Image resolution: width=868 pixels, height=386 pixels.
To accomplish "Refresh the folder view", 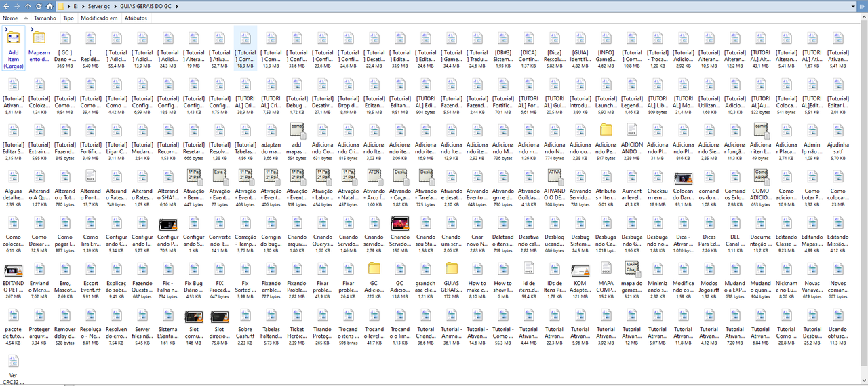I will (x=39, y=6).
